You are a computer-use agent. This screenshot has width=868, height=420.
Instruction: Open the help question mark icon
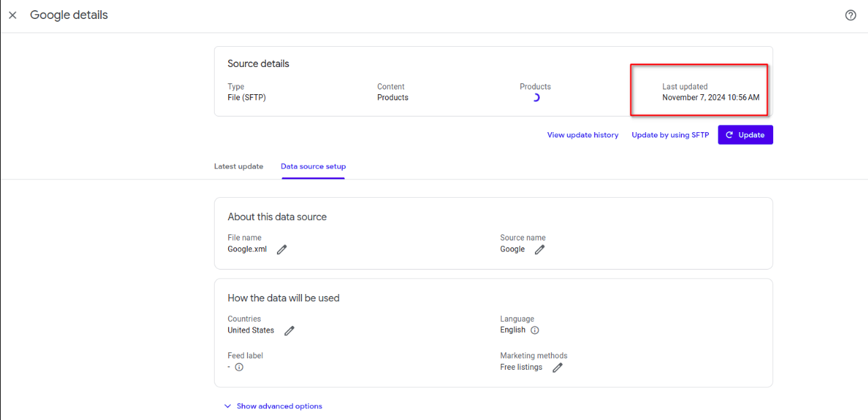pyautogui.click(x=851, y=15)
